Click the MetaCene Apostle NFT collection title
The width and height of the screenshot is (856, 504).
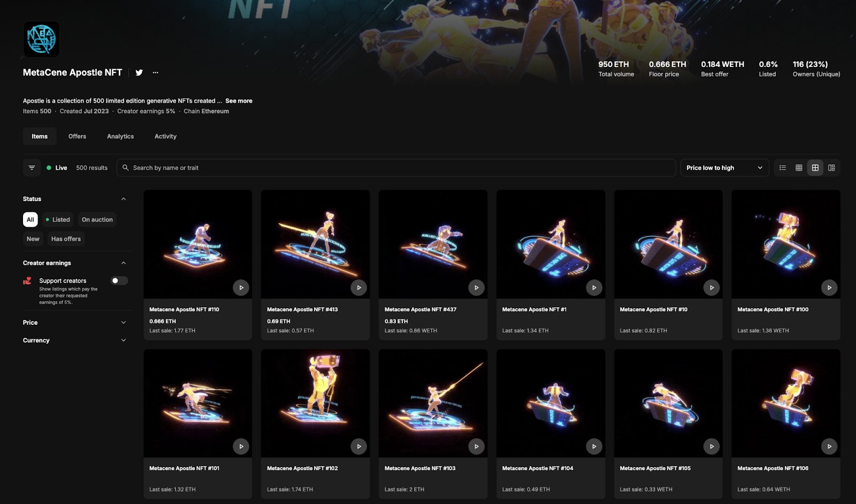tap(72, 73)
